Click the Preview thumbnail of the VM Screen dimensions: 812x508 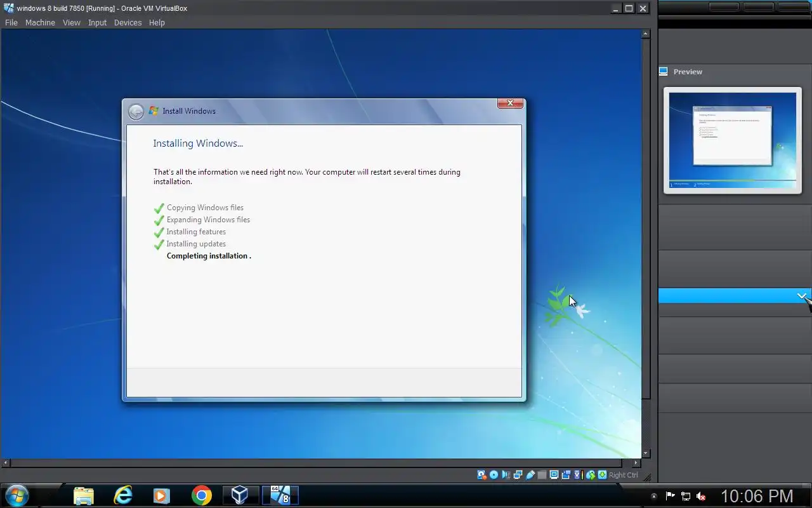tap(733, 140)
